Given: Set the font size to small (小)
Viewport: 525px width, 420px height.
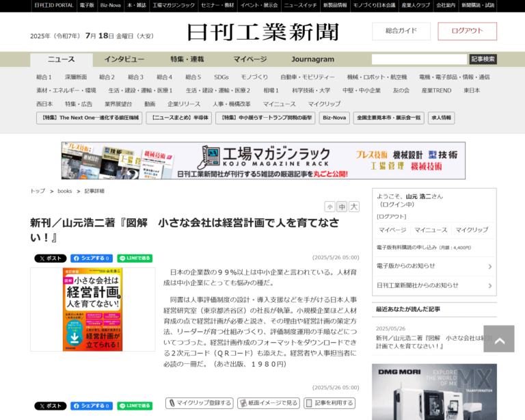Looking at the screenshot, I should 330,207.
